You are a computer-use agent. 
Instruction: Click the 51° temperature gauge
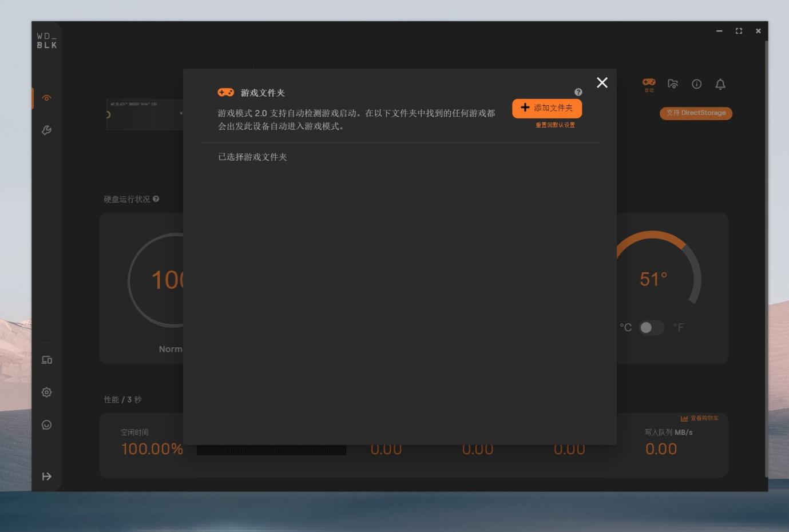coord(653,279)
